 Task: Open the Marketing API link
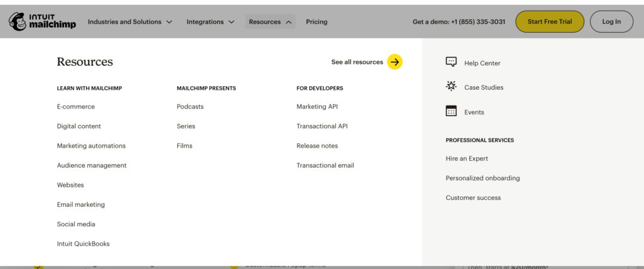317,106
